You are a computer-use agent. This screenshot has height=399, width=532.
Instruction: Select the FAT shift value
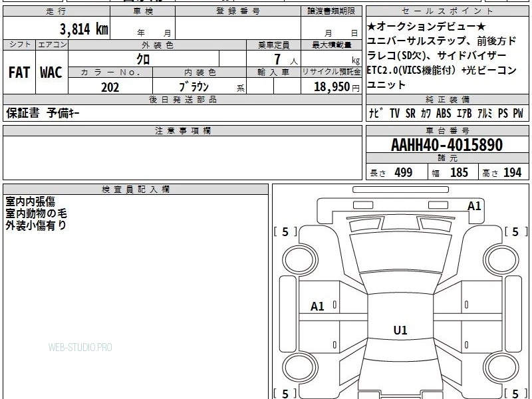click(x=19, y=72)
